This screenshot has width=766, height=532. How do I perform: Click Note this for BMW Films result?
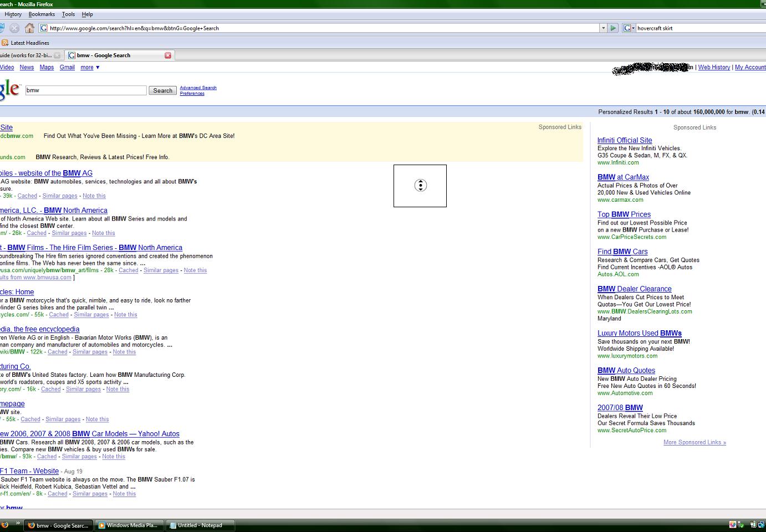point(195,270)
